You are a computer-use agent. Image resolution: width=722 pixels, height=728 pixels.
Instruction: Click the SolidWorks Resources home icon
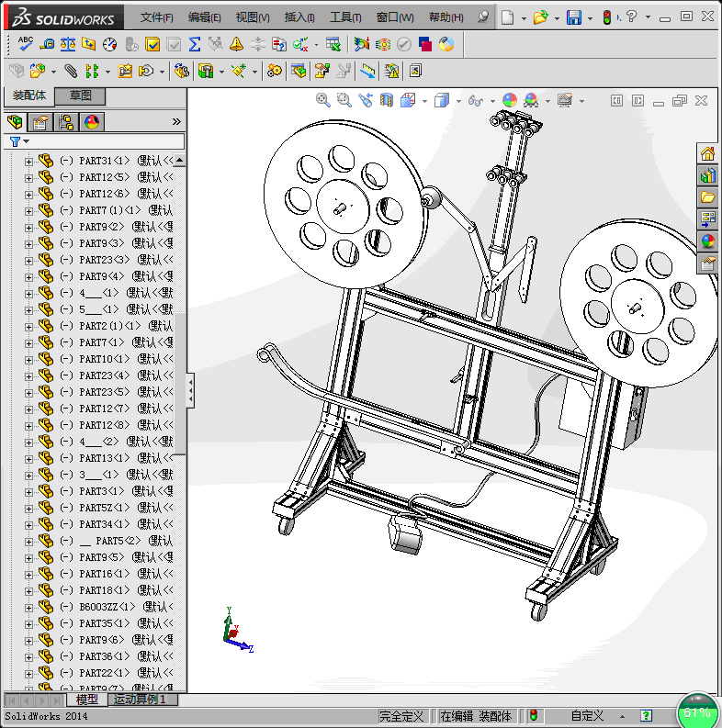point(707,153)
